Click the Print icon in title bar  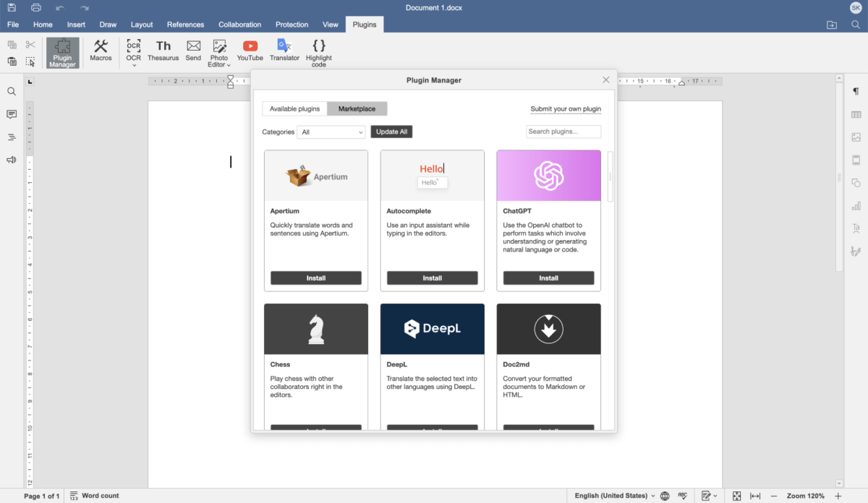tap(36, 7)
